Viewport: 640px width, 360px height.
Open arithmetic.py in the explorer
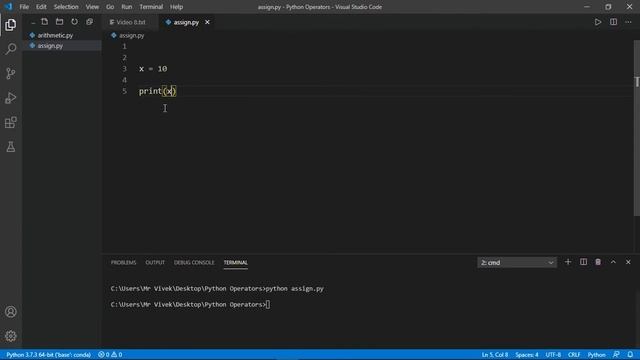55,36
